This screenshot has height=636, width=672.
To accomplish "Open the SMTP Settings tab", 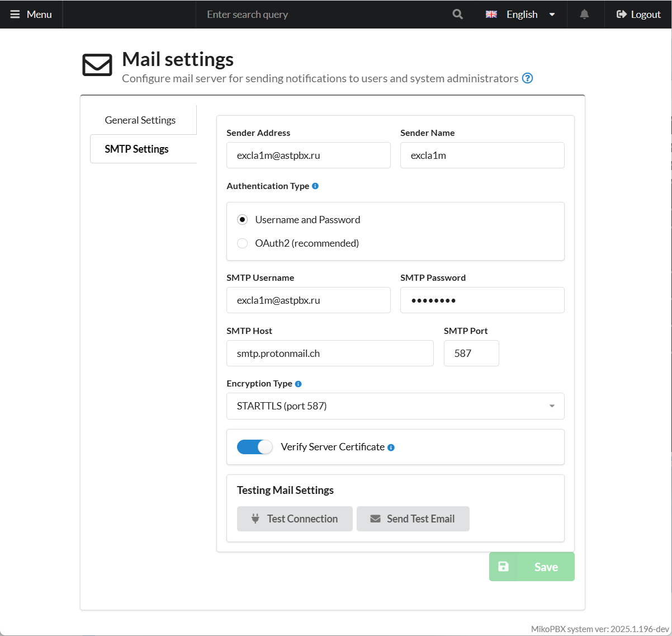I will (137, 149).
